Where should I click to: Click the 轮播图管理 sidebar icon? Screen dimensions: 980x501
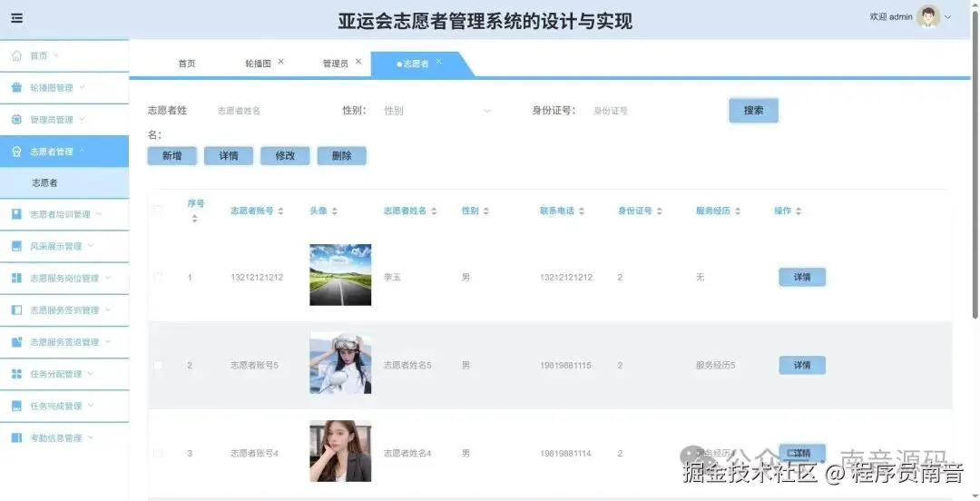pyautogui.click(x=17, y=87)
